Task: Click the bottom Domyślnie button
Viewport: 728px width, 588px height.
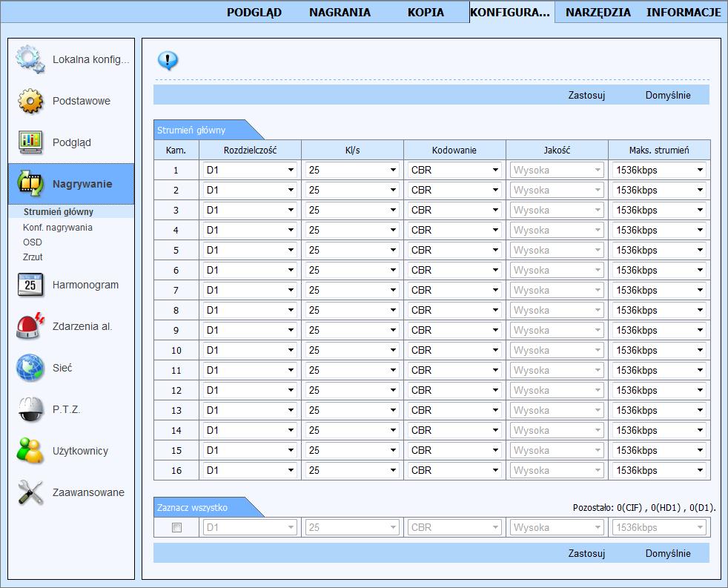Action: click(668, 554)
